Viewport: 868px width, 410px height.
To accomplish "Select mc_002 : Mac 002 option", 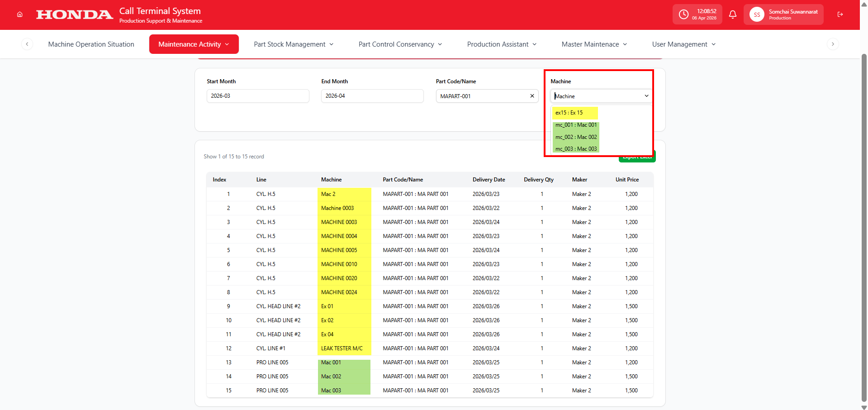I will [x=576, y=137].
